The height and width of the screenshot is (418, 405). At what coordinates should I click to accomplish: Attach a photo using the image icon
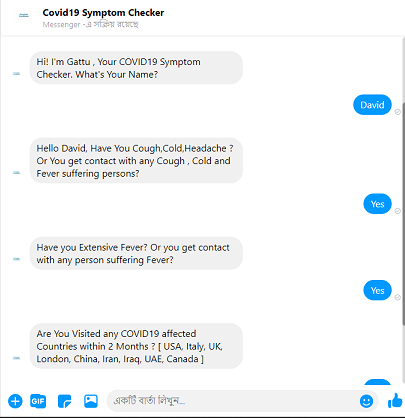(x=91, y=401)
